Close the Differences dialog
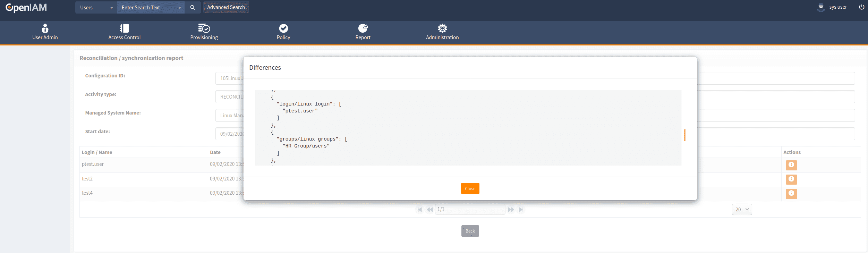 (470, 188)
